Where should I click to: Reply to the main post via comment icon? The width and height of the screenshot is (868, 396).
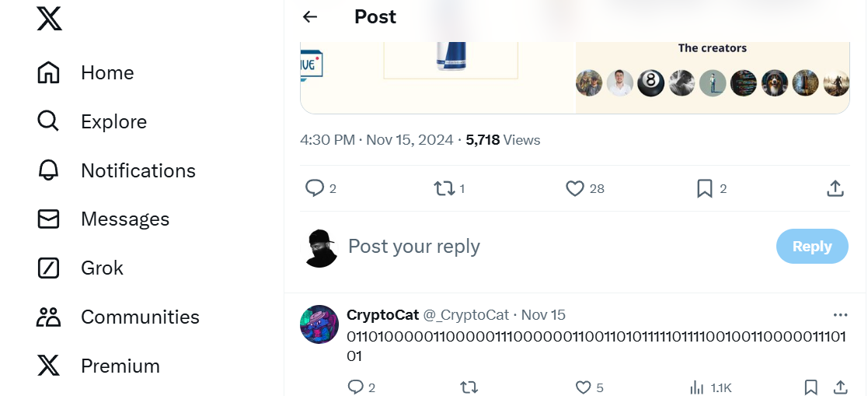(x=315, y=188)
